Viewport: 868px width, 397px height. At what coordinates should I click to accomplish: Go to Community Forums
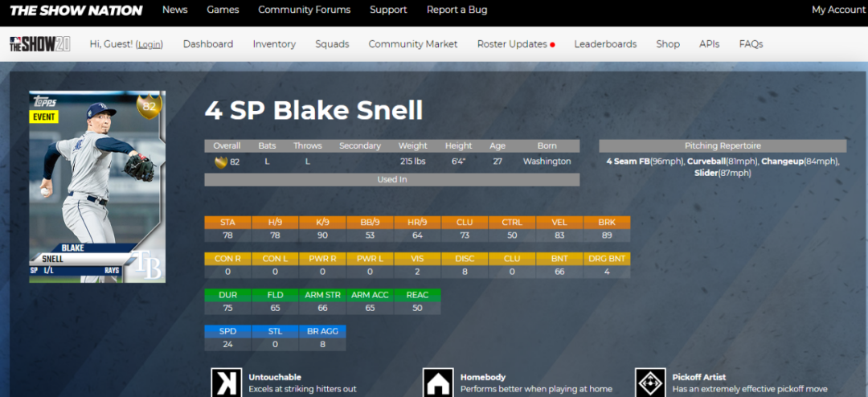coord(304,10)
